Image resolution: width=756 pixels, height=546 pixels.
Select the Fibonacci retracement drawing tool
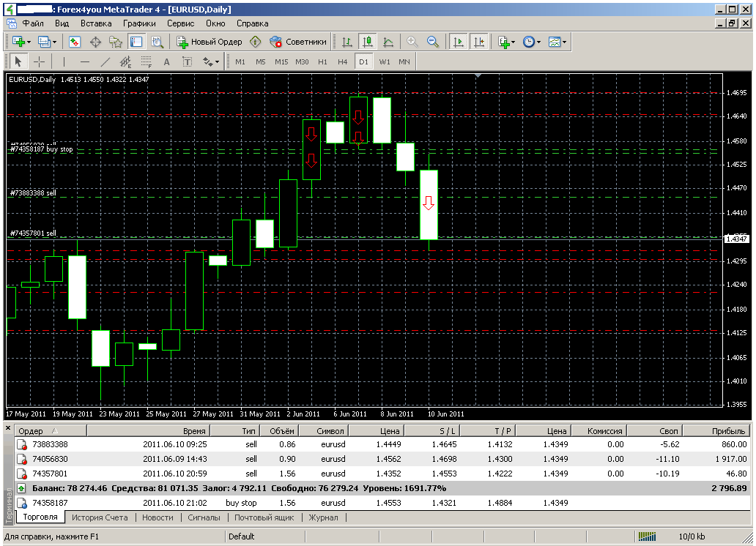pyautogui.click(x=146, y=61)
